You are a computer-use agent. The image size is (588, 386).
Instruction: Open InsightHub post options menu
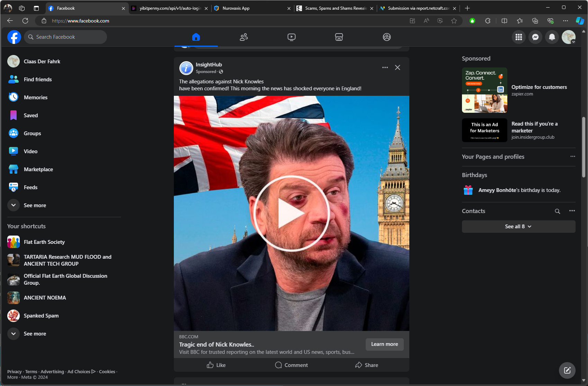pos(385,67)
